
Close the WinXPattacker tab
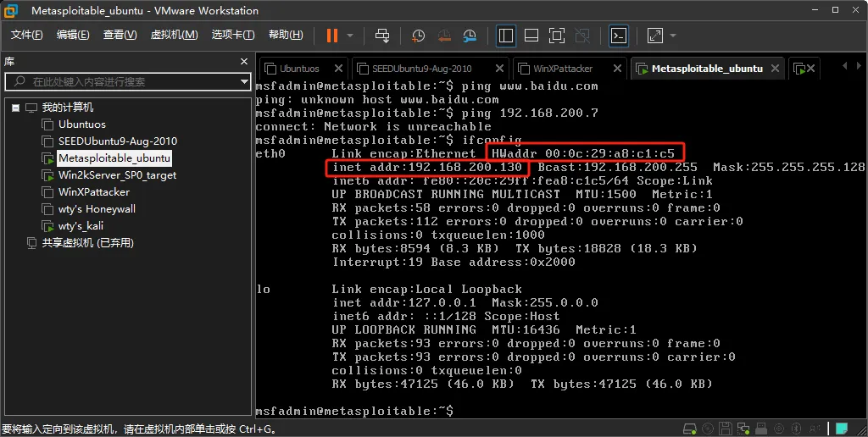617,69
